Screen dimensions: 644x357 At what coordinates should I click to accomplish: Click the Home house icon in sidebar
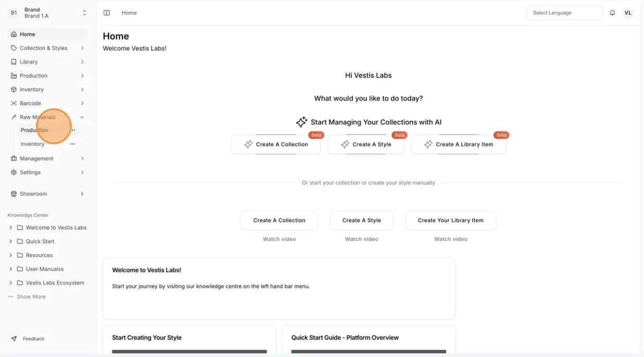[x=14, y=34]
